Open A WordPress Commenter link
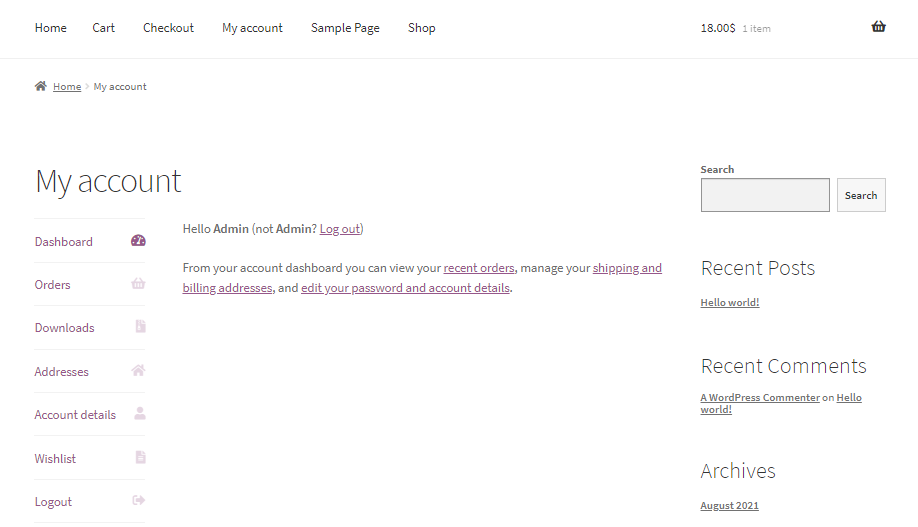 760,398
